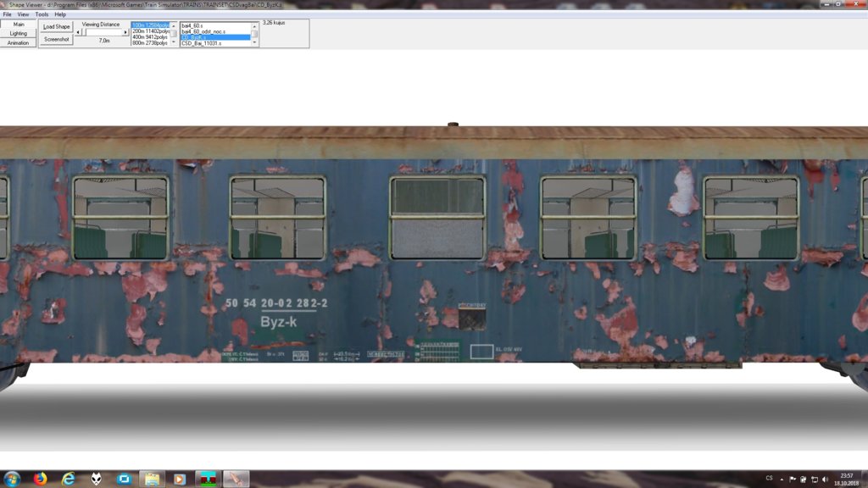Open the Animation tab
The height and width of the screenshot is (488, 868).
19,42
